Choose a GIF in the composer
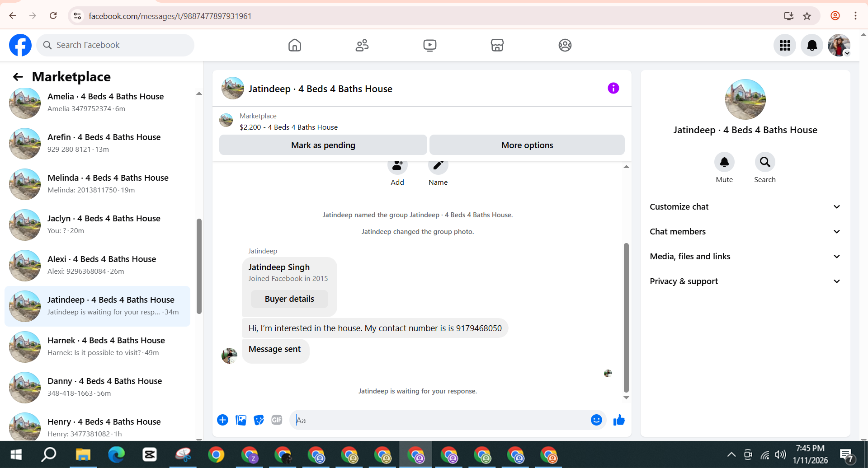Viewport: 868px width, 468px height. pyautogui.click(x=277, y=420)
